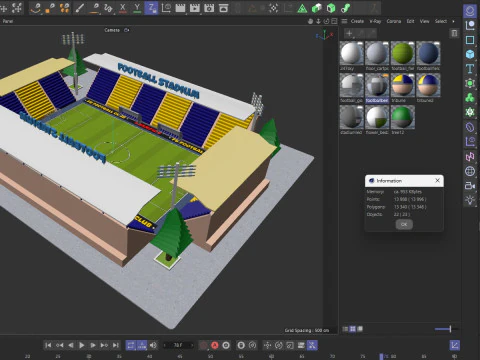This screenshot has height=360, width=480.
Task: Click the globe environment icon in sidebar
Action: [470, 171]
